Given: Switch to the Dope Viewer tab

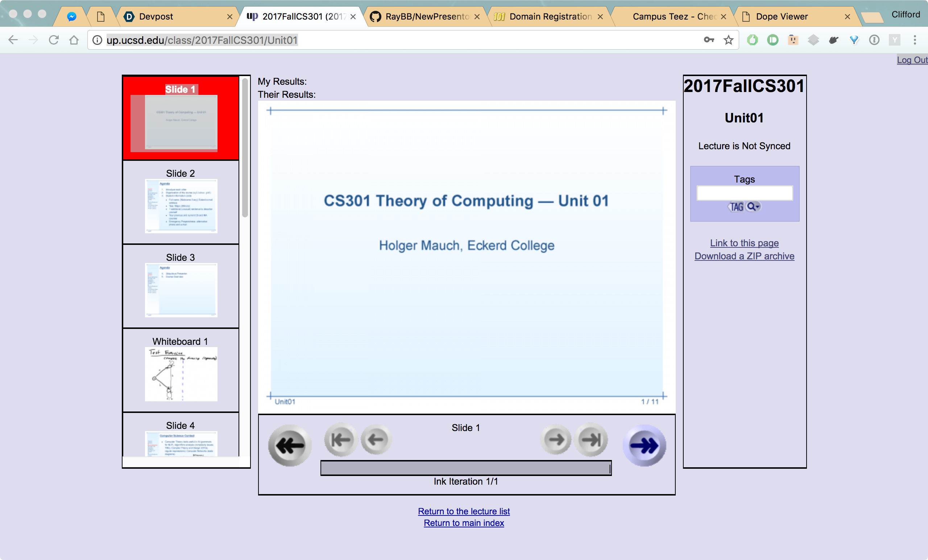Looking at the screenshot, I should coord(782,17).
